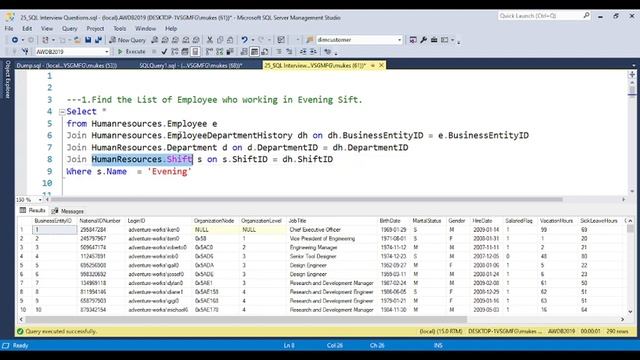Click the '290 rows' status bar entry
The height and width of the screenshot is (360, 640).
617,331
